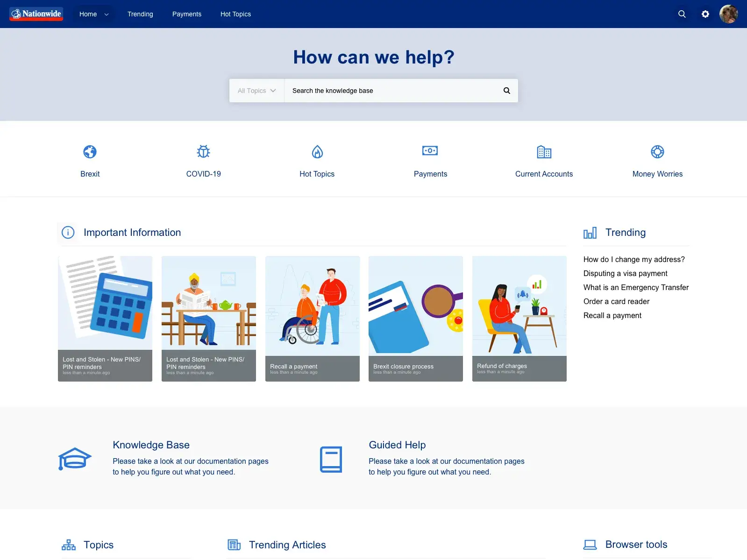Screen dimensions: 747x560
Task: Open Current Accounts building icon
Action: (x=544, y=152)
